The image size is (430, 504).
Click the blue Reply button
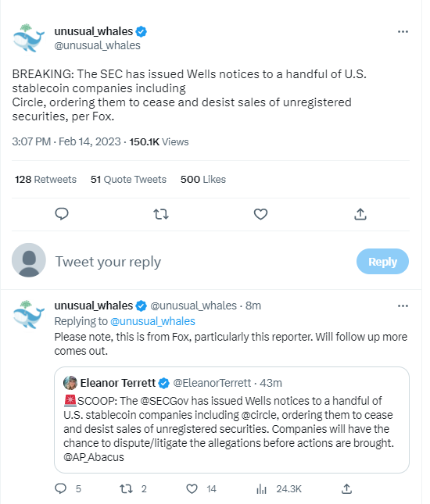coord(382,261)
